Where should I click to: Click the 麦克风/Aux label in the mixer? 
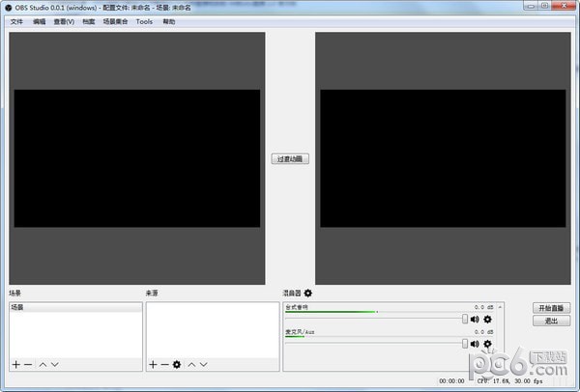[300, 332]
